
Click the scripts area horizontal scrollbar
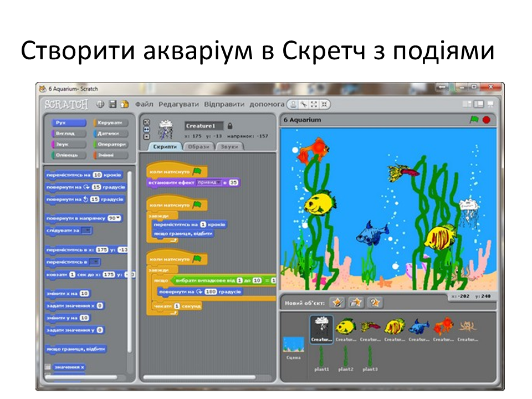tap(199, 377)
